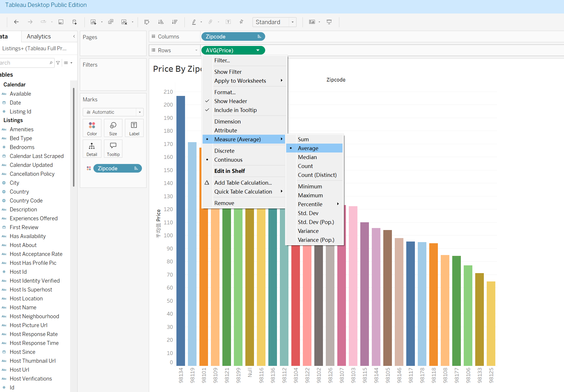Screen dimensions: 564x392
Task: Click the Presentation Mode icon
Action: (329, 22)
